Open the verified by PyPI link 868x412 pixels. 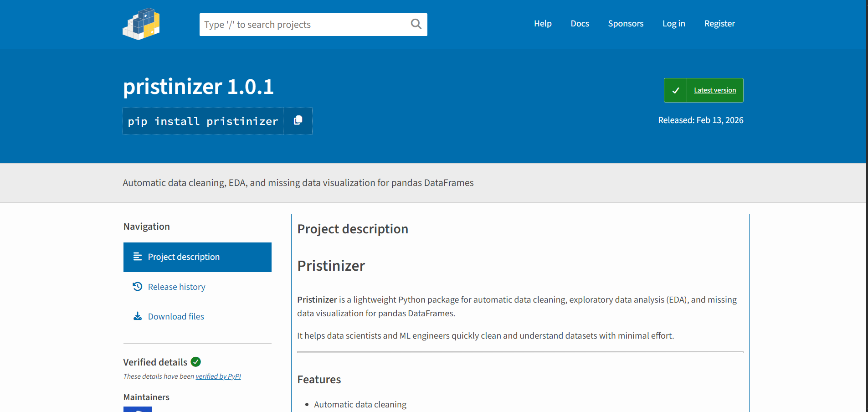click(x=218, y=376)
